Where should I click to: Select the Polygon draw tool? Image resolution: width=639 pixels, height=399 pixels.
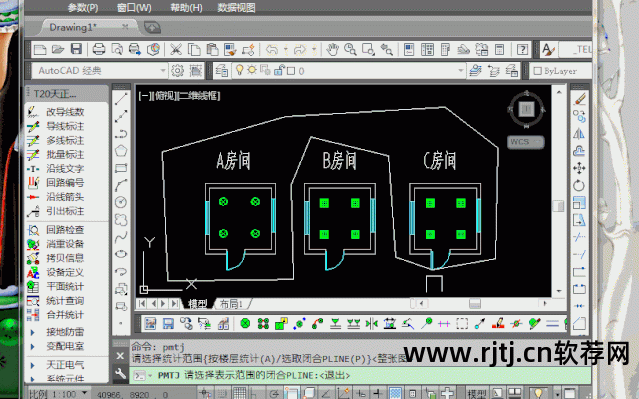[x=121, y=151]
